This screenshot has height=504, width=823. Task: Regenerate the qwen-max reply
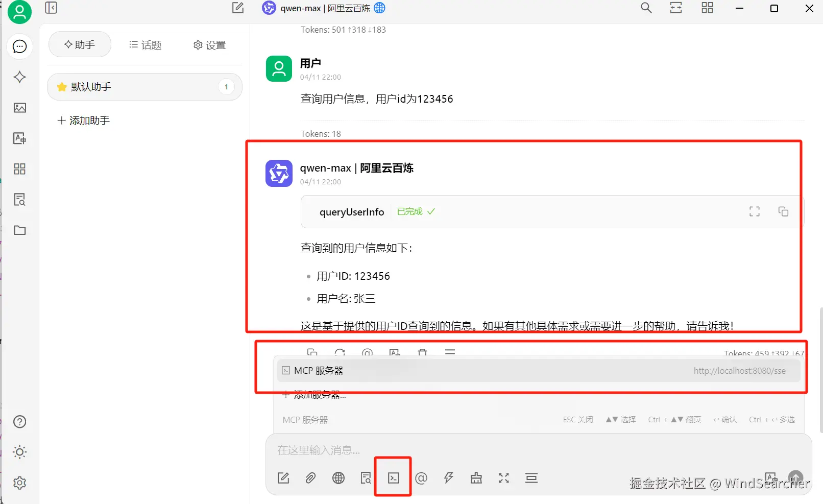[340, 352]
